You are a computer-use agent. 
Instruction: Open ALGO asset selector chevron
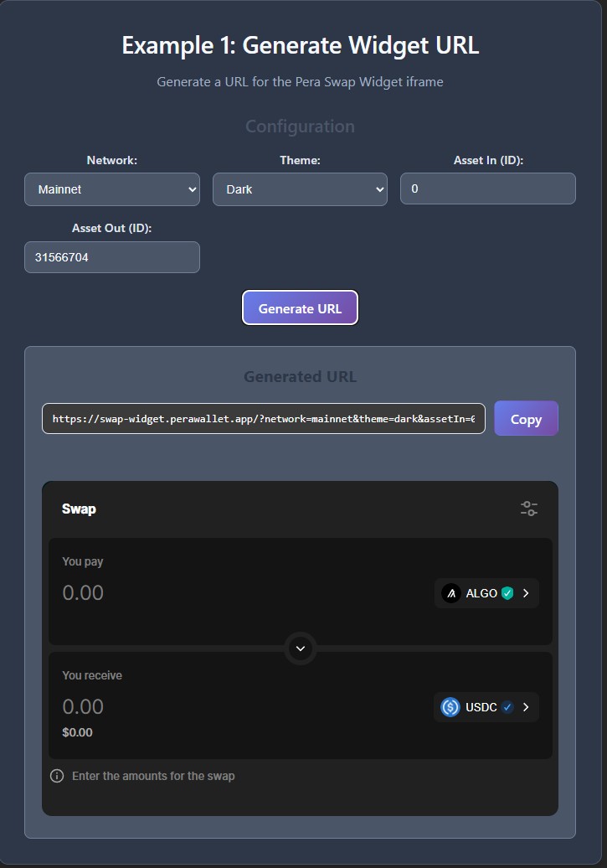(527, 593)
